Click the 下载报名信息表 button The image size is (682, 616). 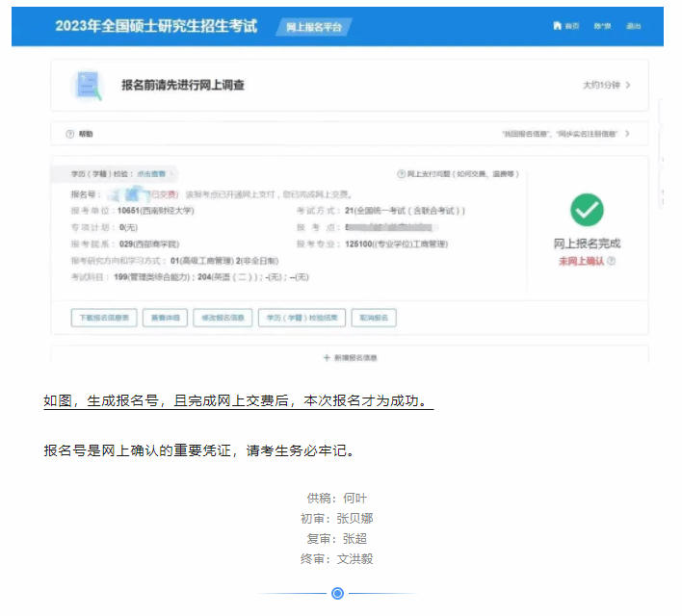pos(103,318)
